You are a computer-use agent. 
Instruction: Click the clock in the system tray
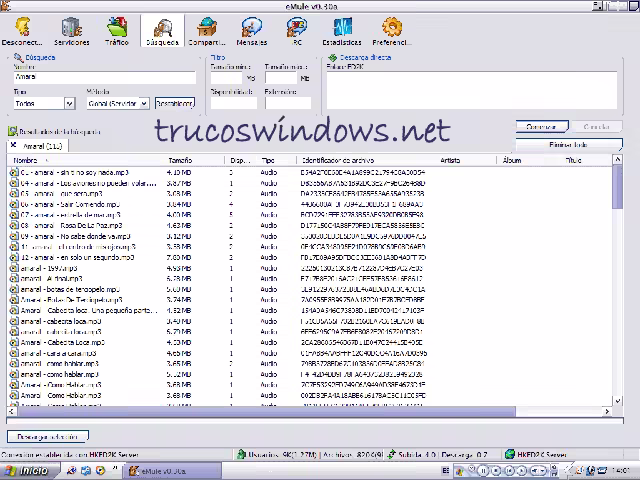coord(623,471)
